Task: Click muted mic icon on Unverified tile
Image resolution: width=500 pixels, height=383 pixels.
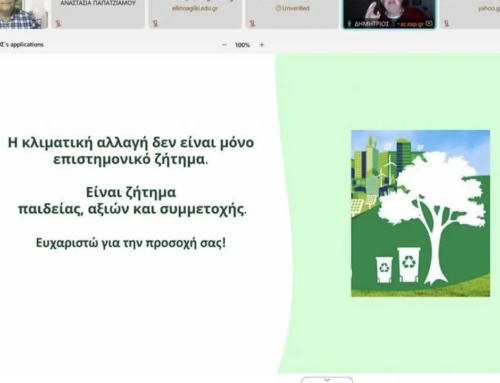Action: click(x=252, y=23)
